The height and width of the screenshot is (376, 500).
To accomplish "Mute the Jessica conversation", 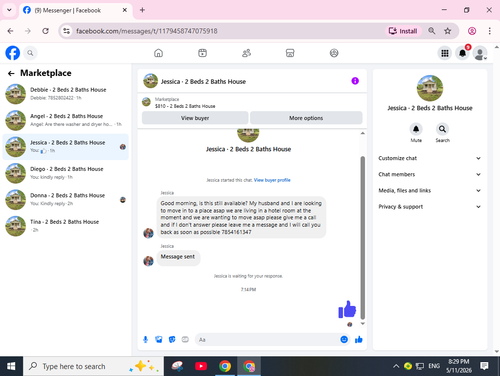I will click(x=416, y=129).
